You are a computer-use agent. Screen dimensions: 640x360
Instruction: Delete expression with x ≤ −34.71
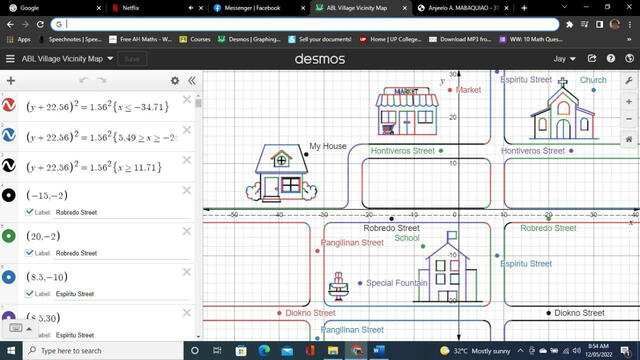[x=187, y=100]
